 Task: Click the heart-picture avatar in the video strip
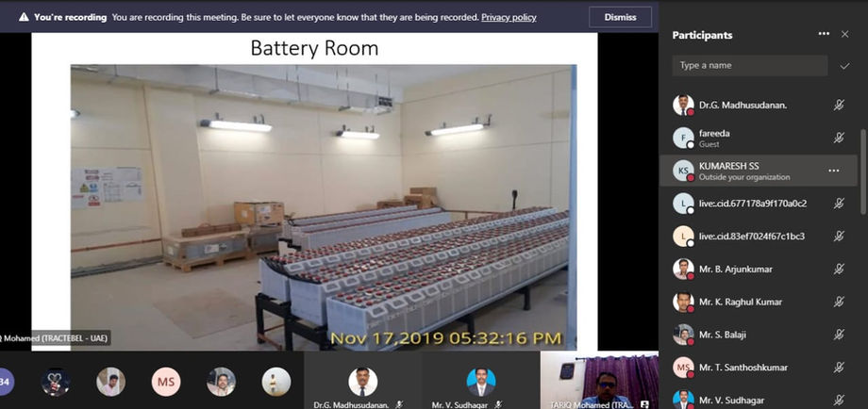(56, 382)
